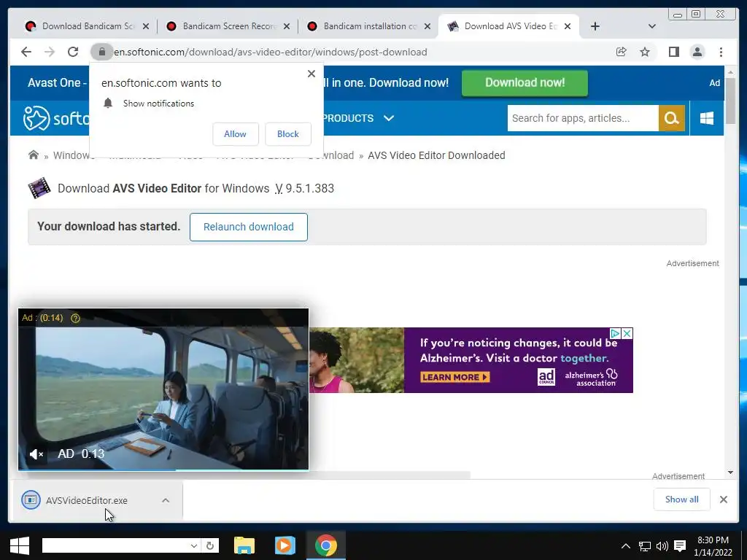Click Chrome icon in taskbar
747x560 pixels.
[326, 545]
